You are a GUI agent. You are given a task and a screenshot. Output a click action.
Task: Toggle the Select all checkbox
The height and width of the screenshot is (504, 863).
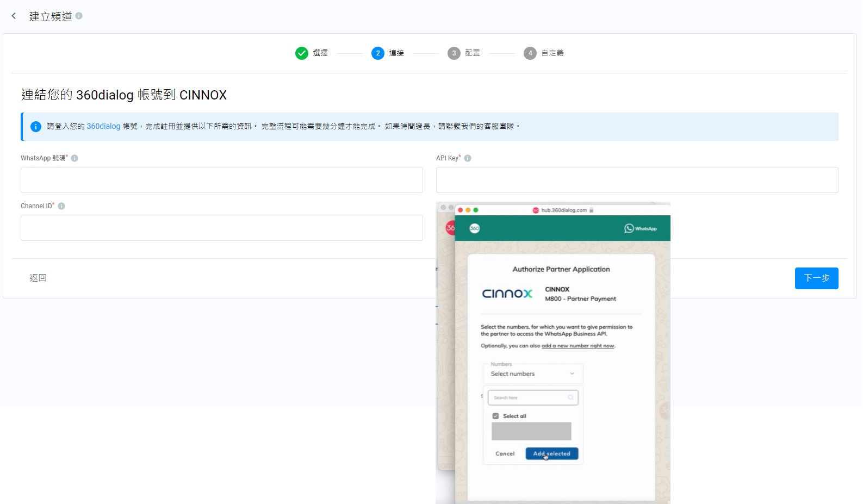tap(495, 416)
